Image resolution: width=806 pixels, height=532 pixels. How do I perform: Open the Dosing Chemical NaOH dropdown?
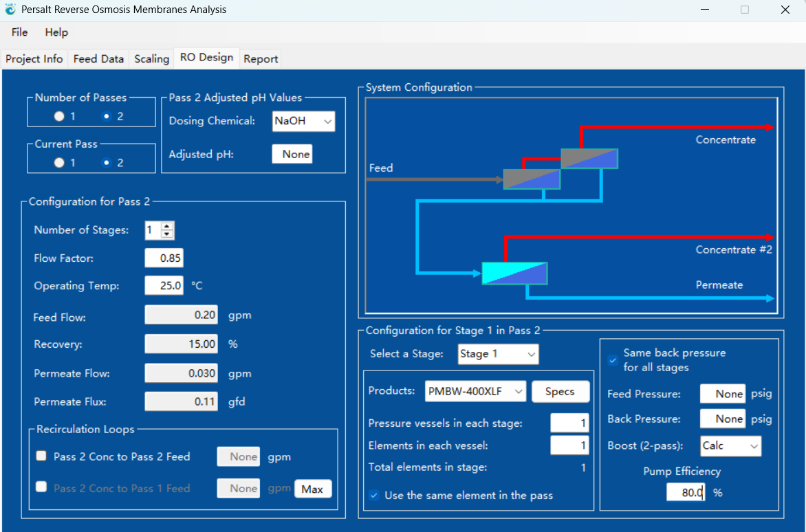tap(303, 121)
